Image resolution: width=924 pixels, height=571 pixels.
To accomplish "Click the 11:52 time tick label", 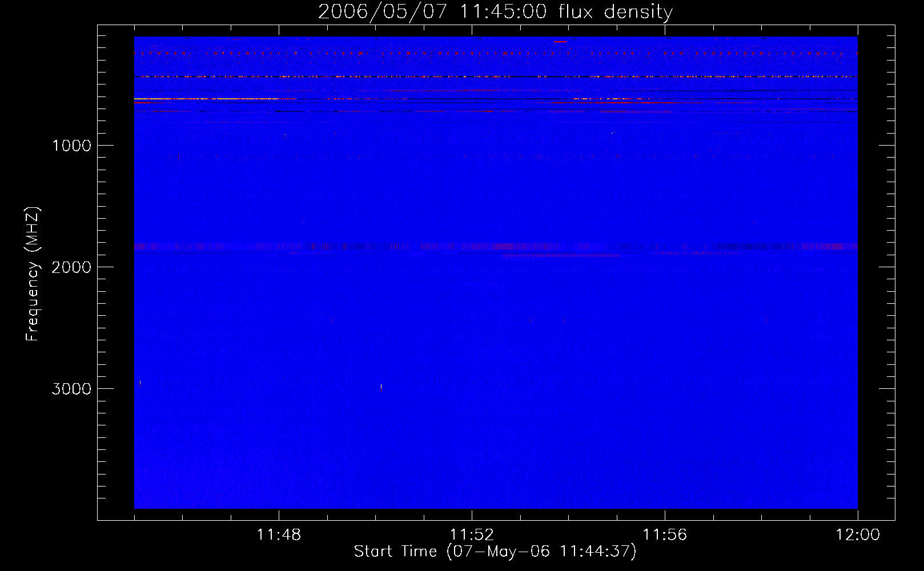I will click(472, 535).
